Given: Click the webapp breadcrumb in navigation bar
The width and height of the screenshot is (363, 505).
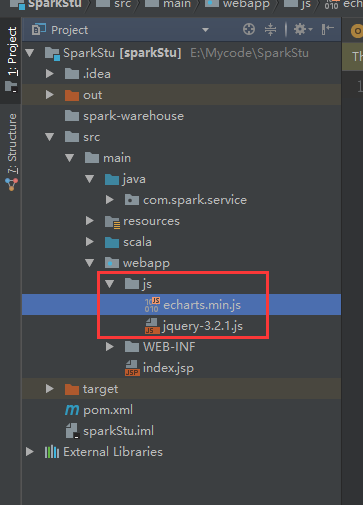Looking at the screenshot, I should [246, 4].
